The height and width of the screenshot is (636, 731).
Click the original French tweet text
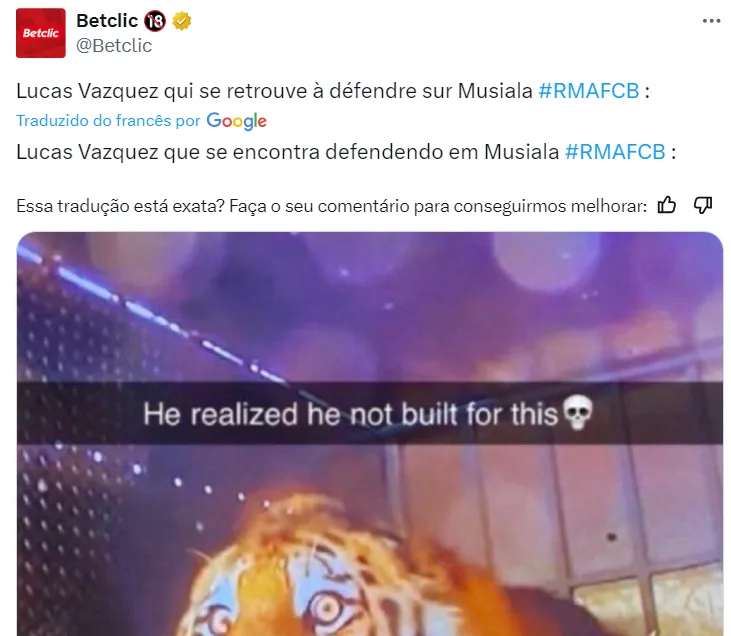(333, 91)
